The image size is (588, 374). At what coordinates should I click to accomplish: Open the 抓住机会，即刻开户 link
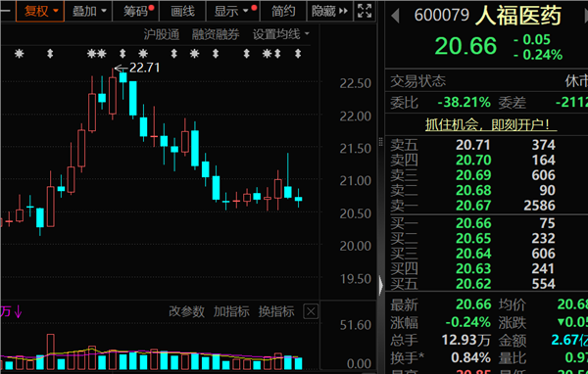tap(491, 124)
